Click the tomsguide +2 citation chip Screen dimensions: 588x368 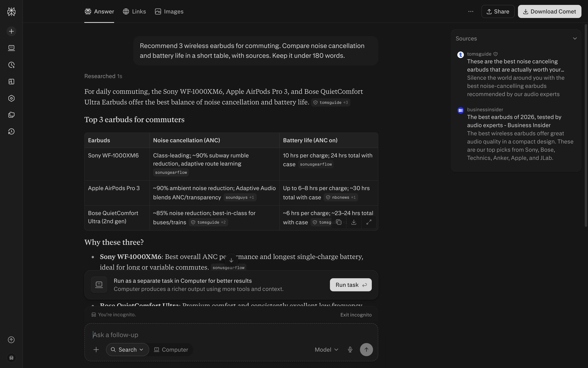point(208,222)
